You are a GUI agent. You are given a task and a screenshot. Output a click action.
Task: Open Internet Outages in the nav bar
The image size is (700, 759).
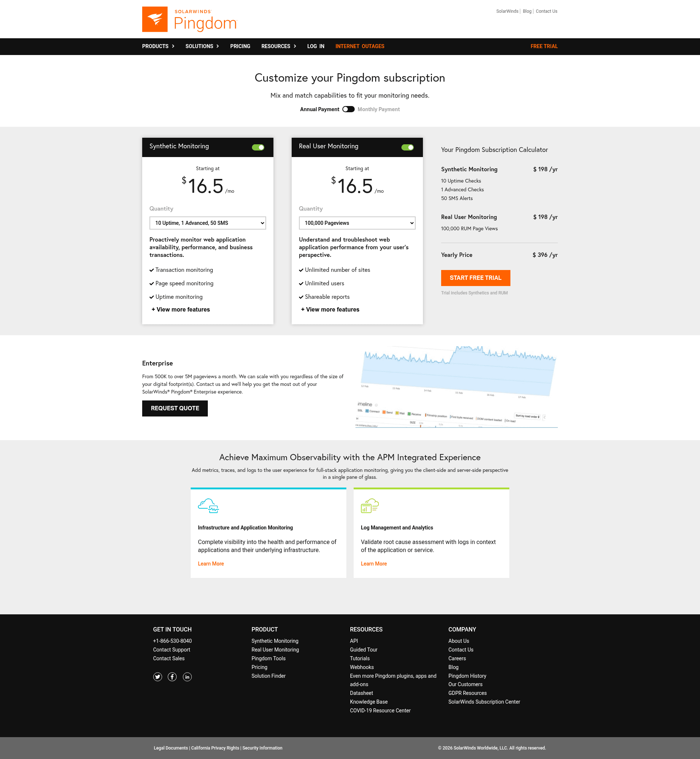(360, 46)
